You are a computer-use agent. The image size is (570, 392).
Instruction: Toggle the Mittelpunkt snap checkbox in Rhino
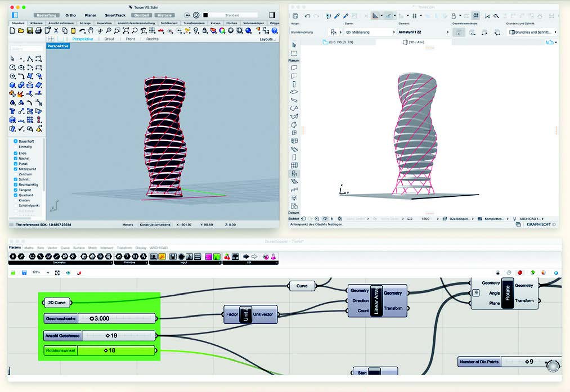15,169
